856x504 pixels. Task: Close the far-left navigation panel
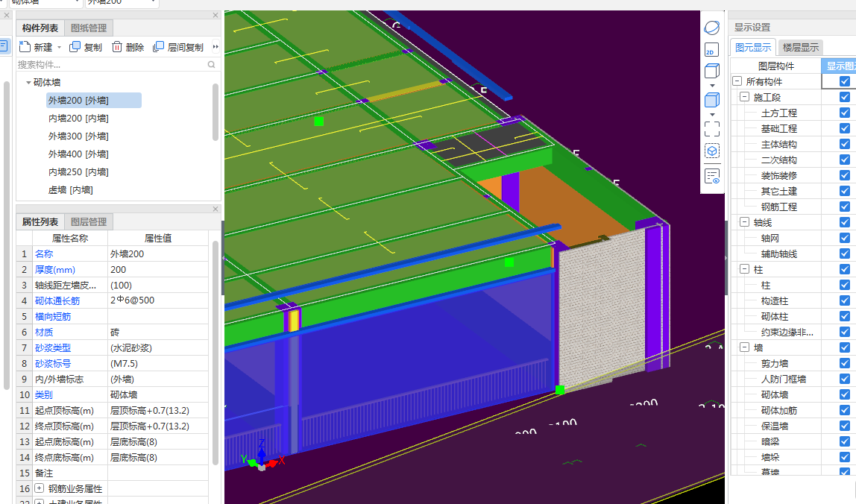pos(7,16)
